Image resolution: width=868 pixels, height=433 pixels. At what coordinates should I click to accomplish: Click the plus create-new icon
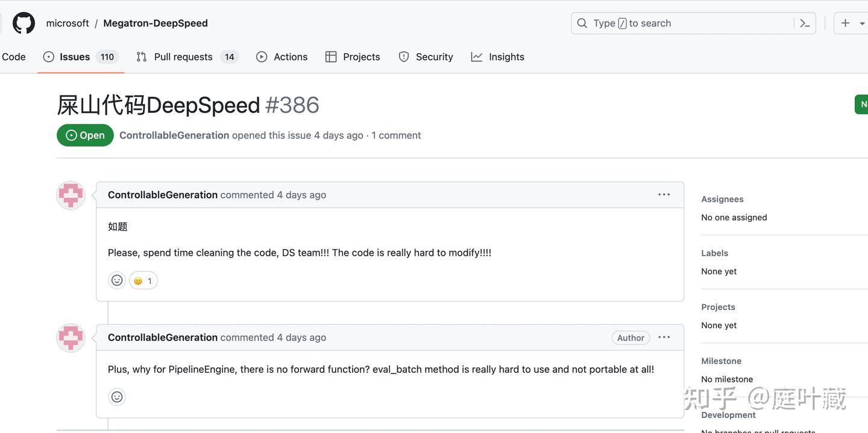coord(845,23)
